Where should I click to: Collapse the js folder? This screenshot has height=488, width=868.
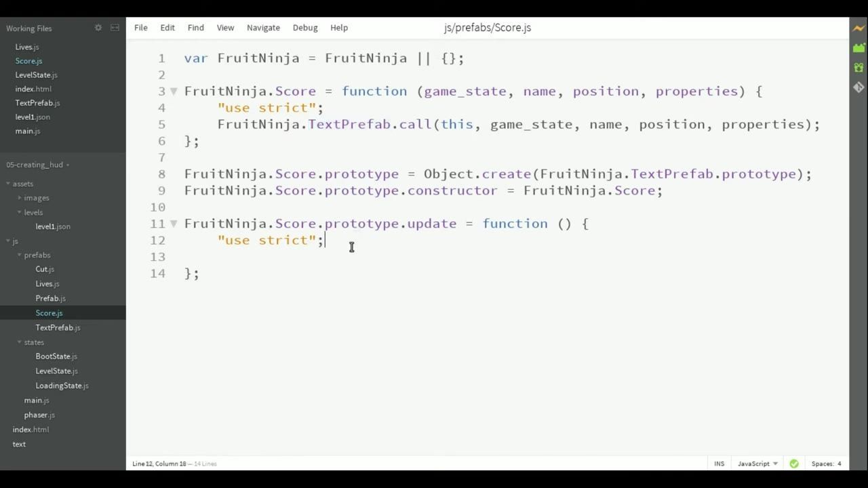[x=8, y=241]
